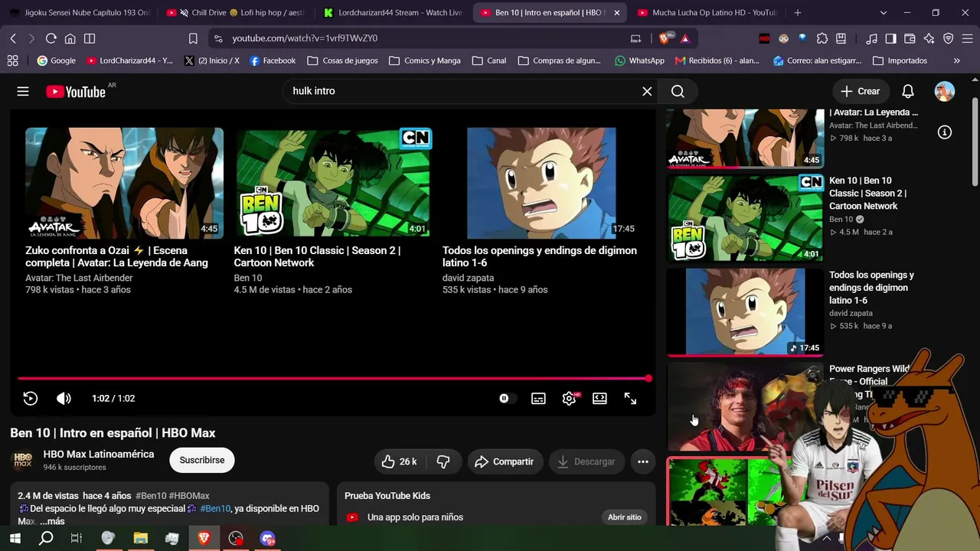Open the Brave browser taskbar icon
The image size is (980, 551).
pos(204,539)
